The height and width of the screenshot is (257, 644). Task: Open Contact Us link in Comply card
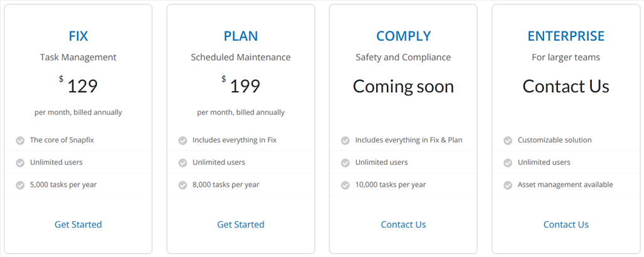pos(403,224)
